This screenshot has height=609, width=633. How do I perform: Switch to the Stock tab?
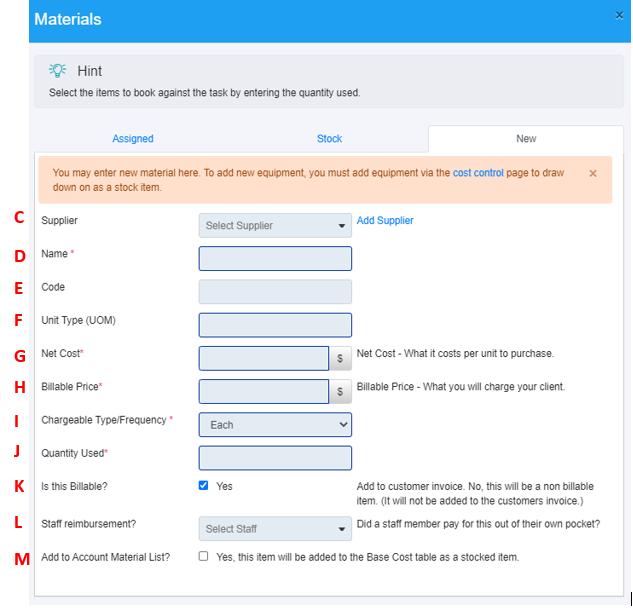[329, 139]
